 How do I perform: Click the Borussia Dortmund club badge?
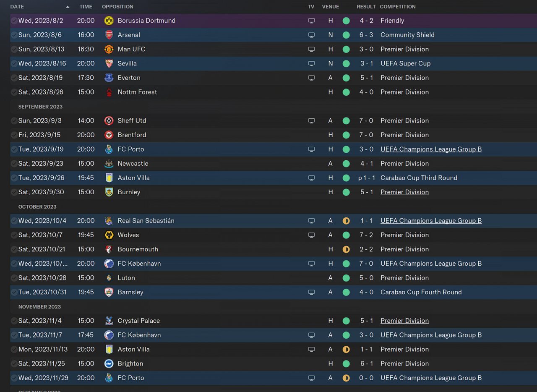[109, 21]
